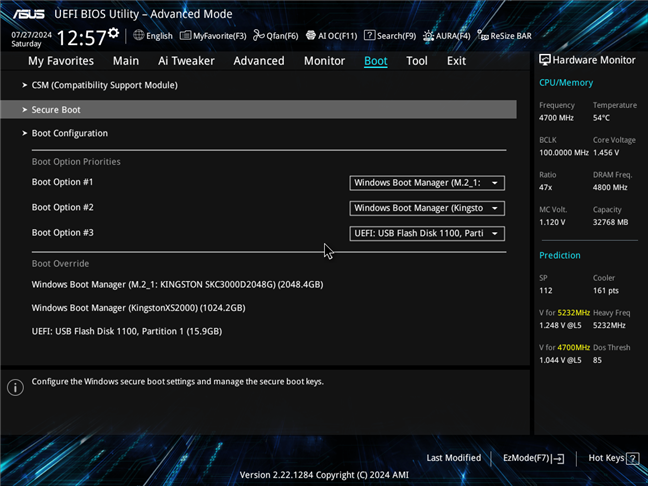Click the 54°C temperature value

tap(601, 118)
